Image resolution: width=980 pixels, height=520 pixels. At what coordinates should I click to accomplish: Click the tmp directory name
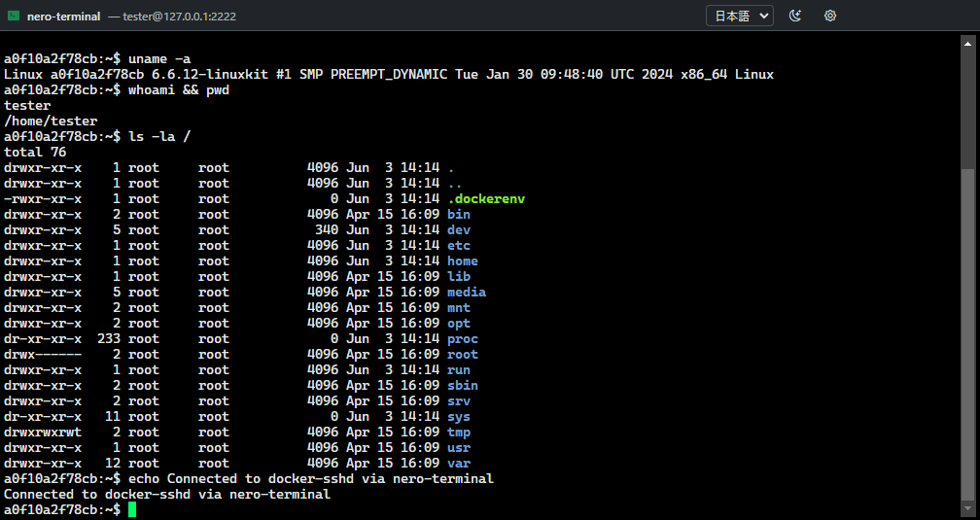point(459,433)
